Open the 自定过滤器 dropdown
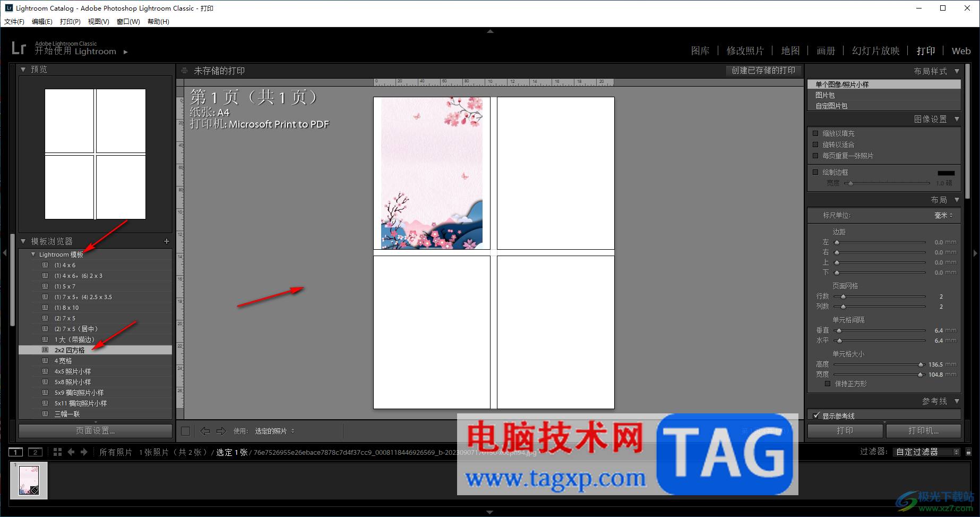 pos(926,452)
